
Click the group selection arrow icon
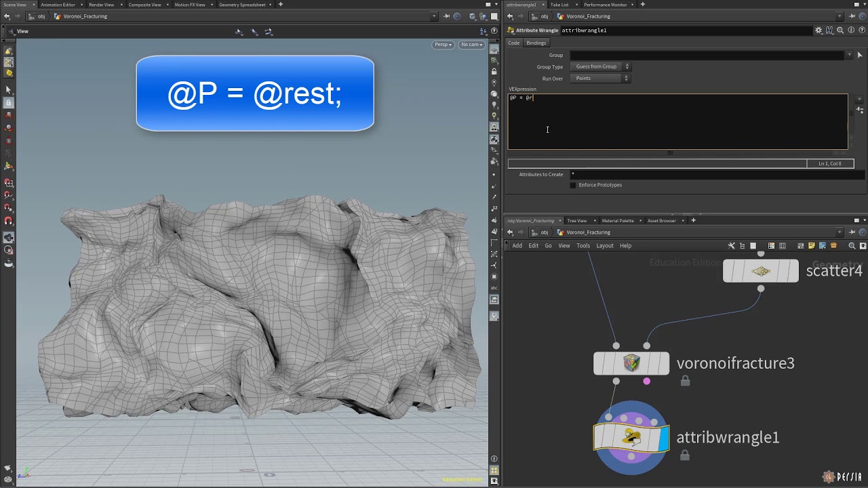pyautogui.click(x=860, y=55)
